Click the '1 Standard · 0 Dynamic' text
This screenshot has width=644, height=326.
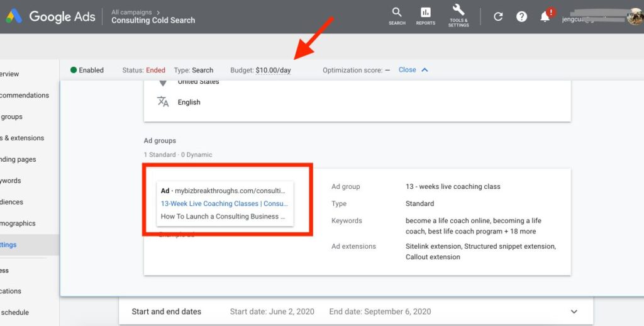coord(178,155)
